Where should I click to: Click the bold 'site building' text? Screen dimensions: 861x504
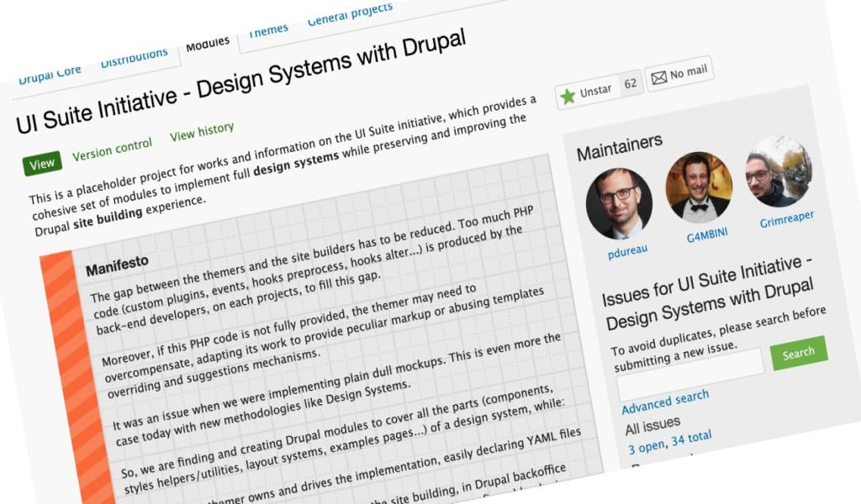coord(108,217)
